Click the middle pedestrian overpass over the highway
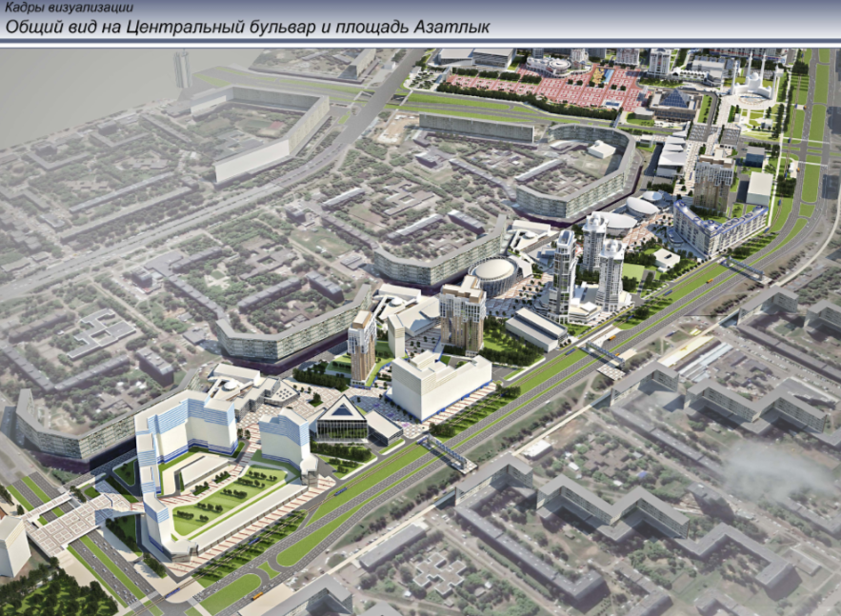 [x=607, y=356]
